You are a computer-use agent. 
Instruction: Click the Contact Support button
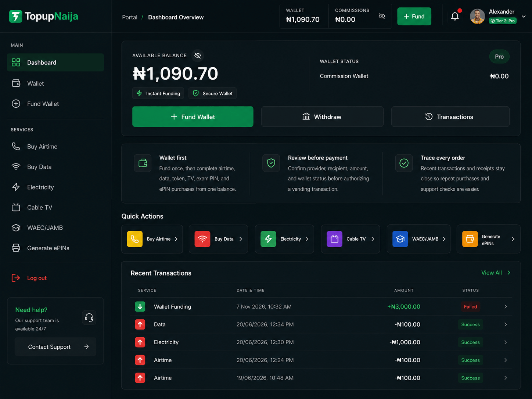click(x=55, y=347)
